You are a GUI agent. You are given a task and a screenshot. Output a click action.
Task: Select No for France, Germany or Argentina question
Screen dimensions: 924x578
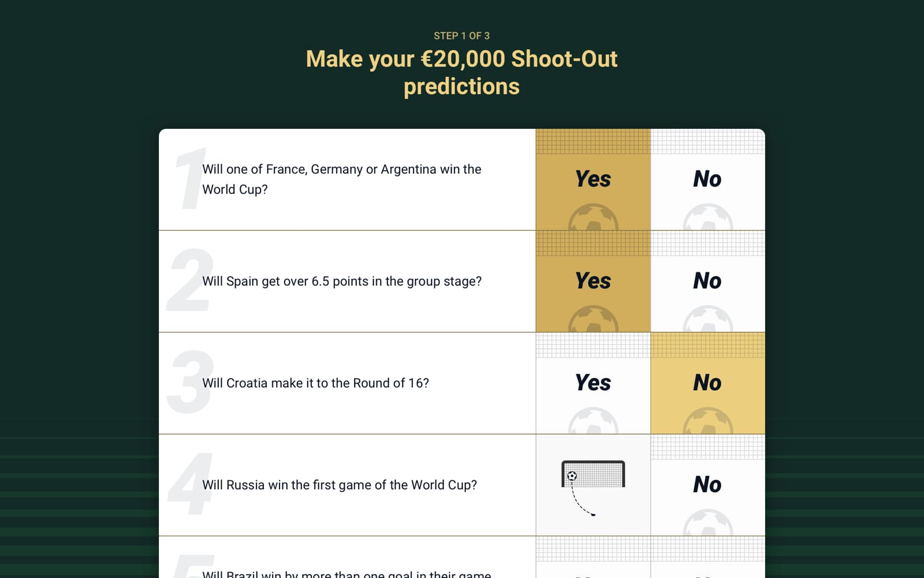coord(707,179)
